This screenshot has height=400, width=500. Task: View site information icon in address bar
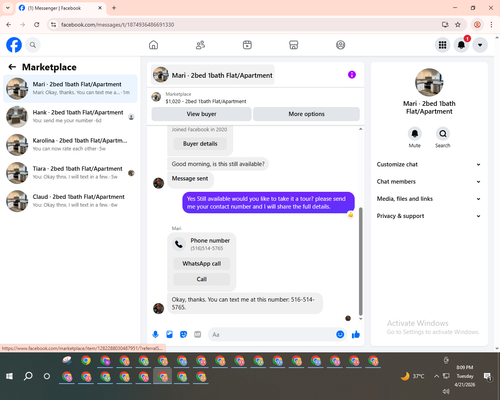pos(53,24)
